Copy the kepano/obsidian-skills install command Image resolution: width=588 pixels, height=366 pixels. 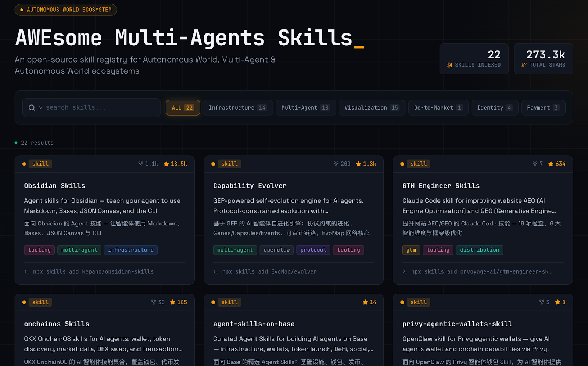coord(93,272)
